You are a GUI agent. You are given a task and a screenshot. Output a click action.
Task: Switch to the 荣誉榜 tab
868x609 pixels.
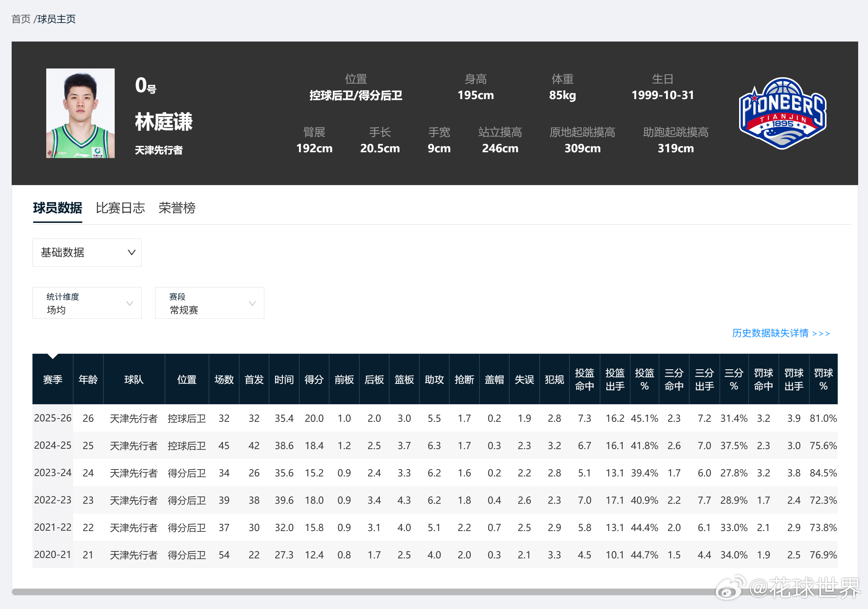click(x=177, y=208)
